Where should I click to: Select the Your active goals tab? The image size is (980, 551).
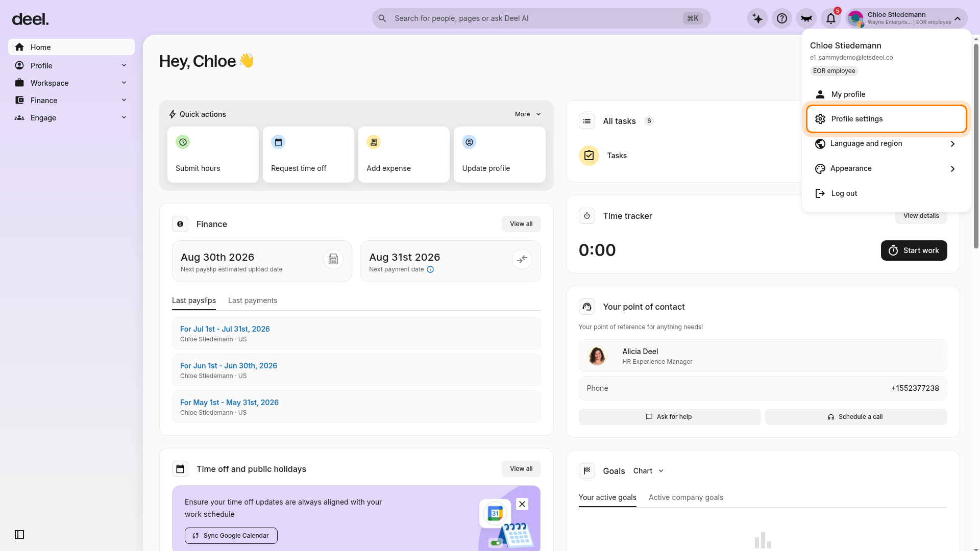point(607,497)
